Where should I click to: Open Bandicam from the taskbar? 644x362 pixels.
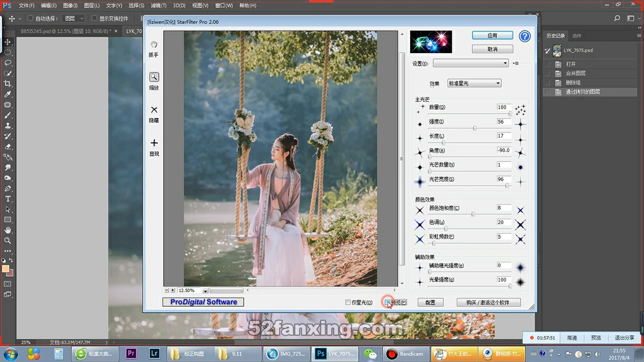[406, 353]
